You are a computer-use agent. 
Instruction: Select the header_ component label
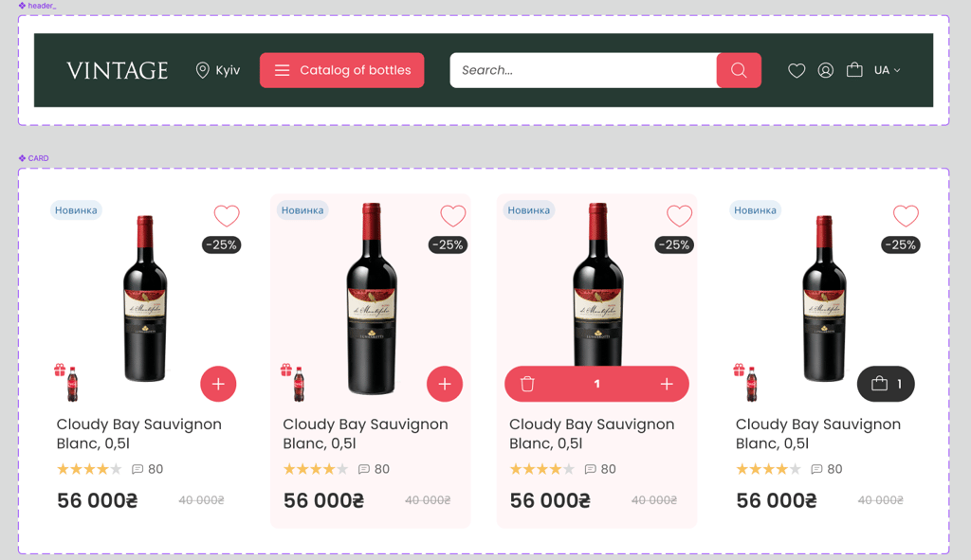coord(38,6)
